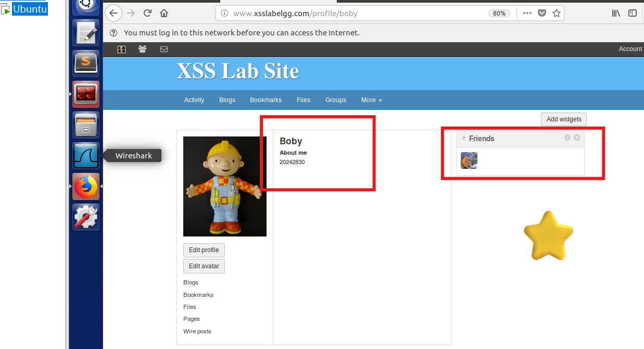Open Pages link under profile

192,319
